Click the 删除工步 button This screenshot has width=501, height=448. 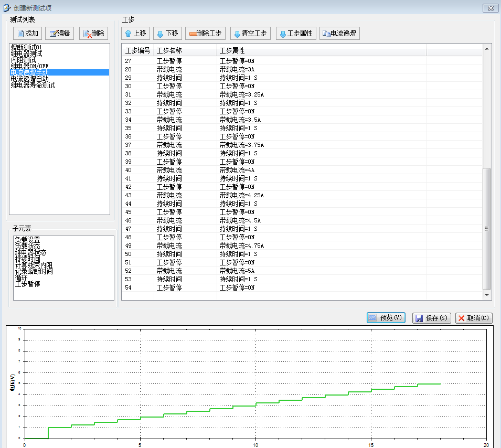click(x=205, y=33)
